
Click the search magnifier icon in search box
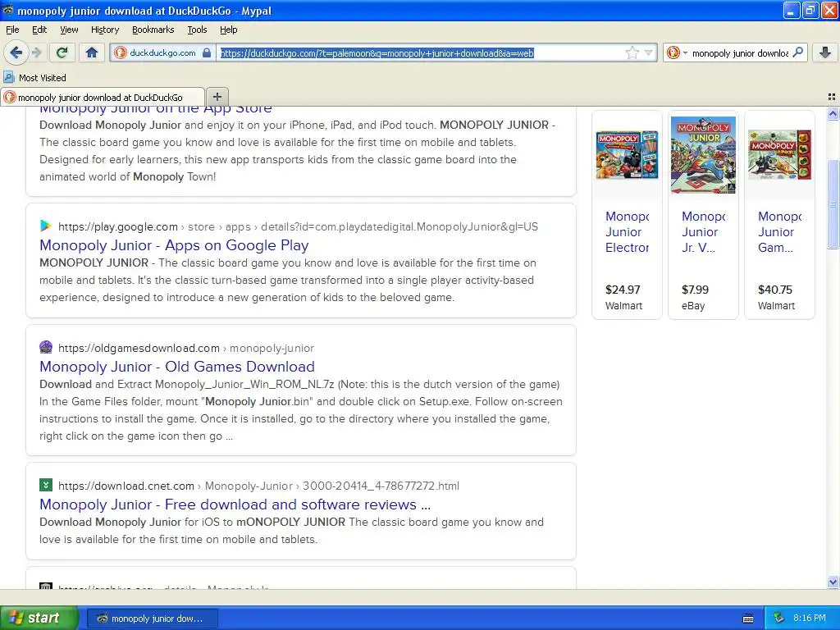pos(797,52)
